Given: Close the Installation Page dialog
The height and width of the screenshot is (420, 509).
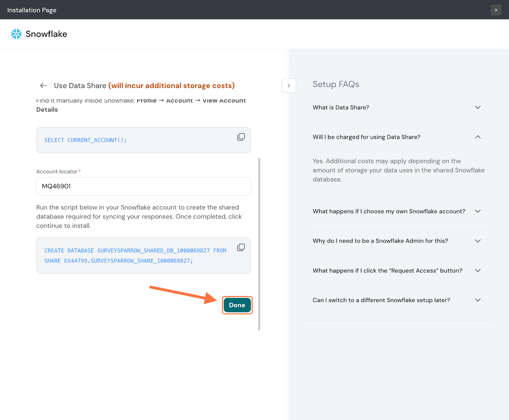Looking at the screenshot, I should pos(496,10).
